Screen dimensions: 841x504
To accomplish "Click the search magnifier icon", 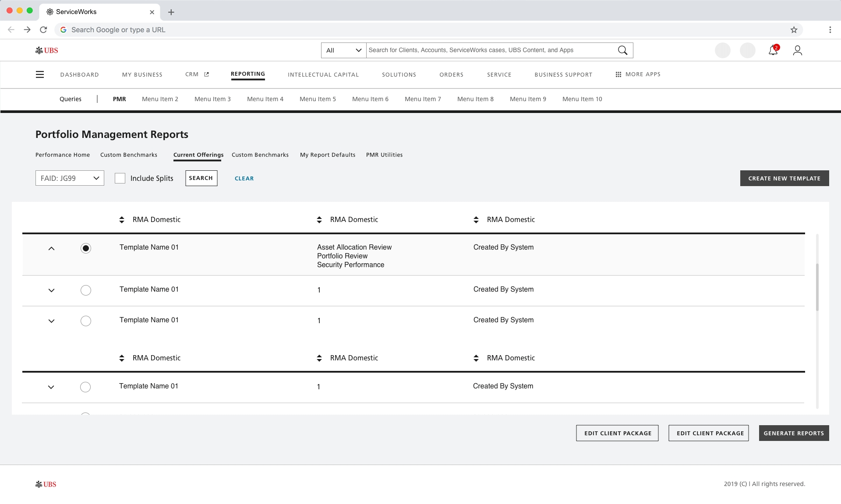I will click(x=622, y=50).
